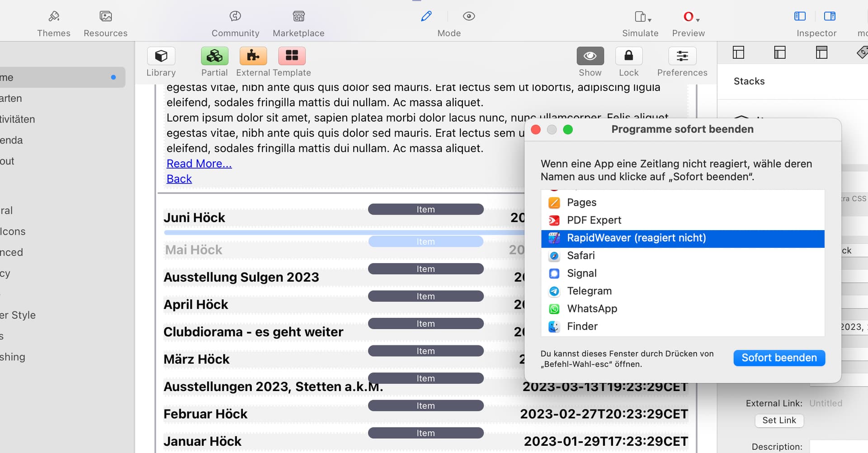Viewport: 868px width, 453px height.
Task: Select Pages in force quit list
Action: point(683,203)
